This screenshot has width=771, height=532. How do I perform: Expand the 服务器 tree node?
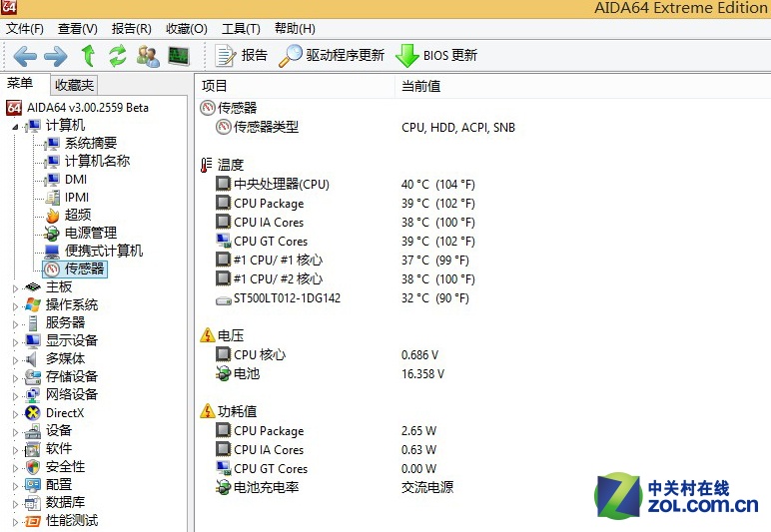click(15, 324)
